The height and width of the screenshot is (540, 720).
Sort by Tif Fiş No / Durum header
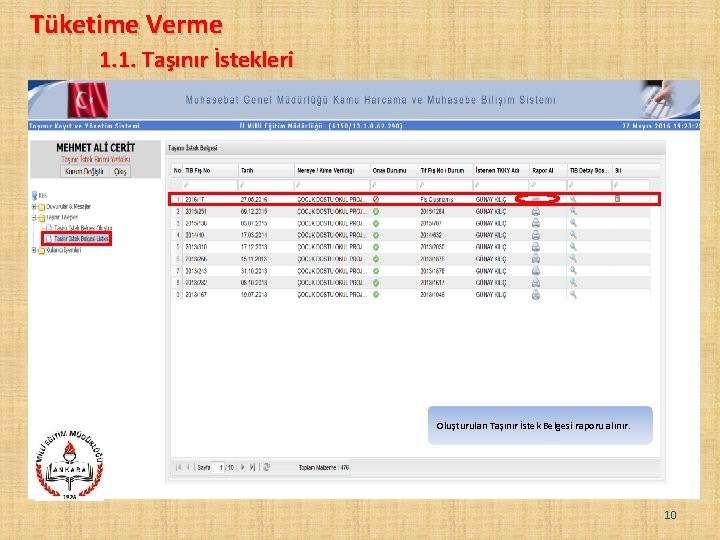(443, 170)
